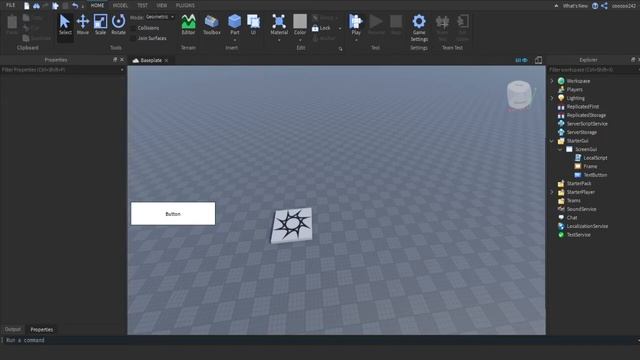Open the What's New link
Image resolution: width=640 pixels, height=360 pixels.
click(575, 6)
